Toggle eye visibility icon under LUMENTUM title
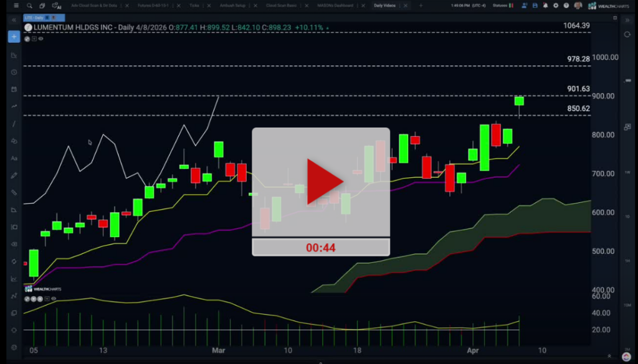 click(41, 39)
